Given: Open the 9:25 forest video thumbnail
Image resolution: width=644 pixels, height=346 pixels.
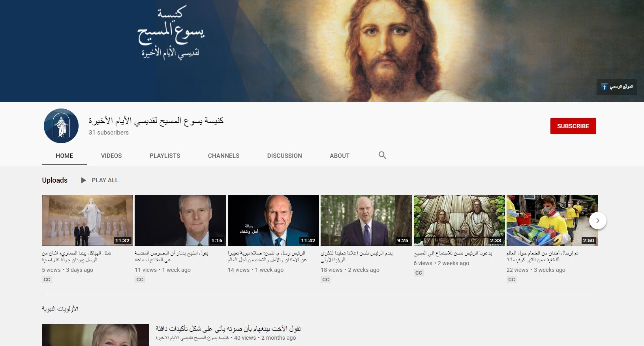Looking at the screenshot, I should point(366,220).
